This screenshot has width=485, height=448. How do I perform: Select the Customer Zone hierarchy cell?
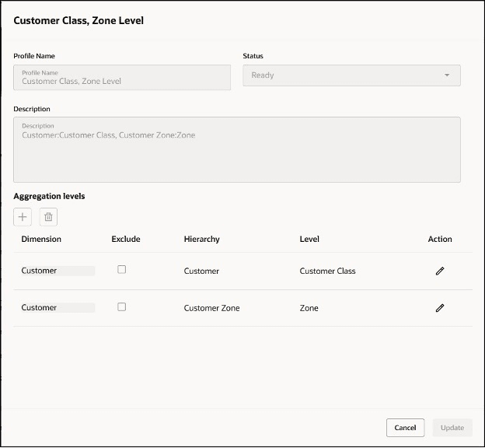point(211,308)
